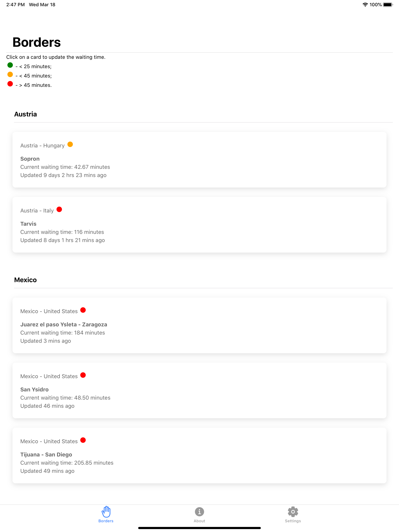Tap the red dot on the San Ysidro card

tap(83, 375)
